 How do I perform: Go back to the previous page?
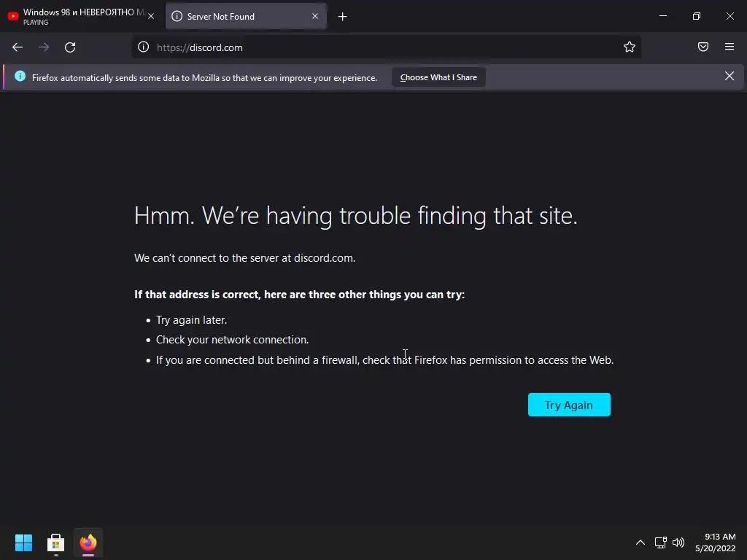click(x=18, y=47)
